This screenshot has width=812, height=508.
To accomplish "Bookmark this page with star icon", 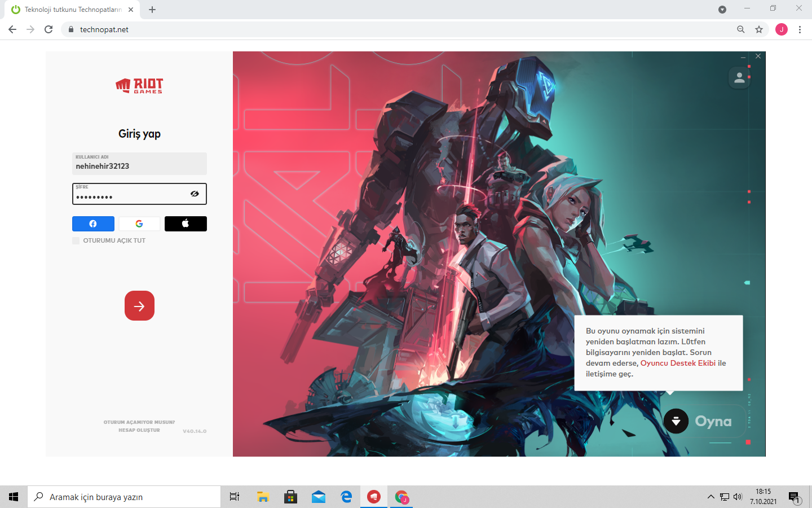I will [759, 29].
